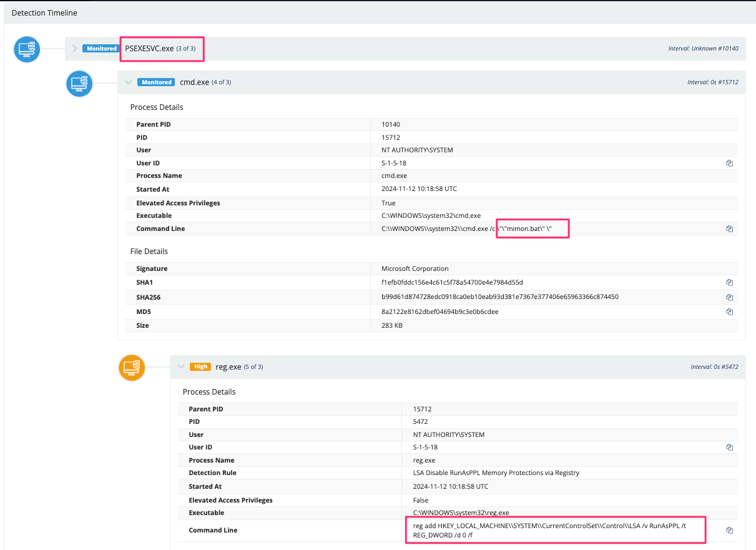Collapse the reg.exe details chevron
Image resolution: width=756 pixels, height=550 pixels.
coord(180,367)
